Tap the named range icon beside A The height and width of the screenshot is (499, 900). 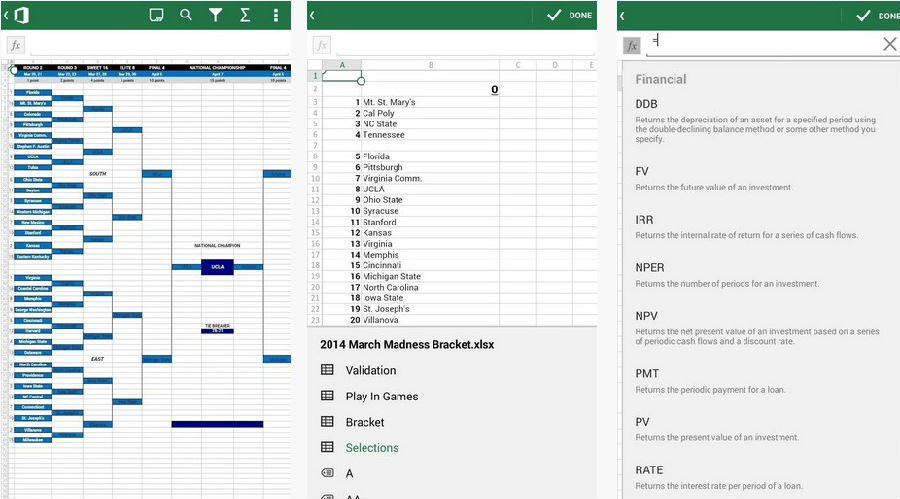pyautogui.click(x=327, y=474)
